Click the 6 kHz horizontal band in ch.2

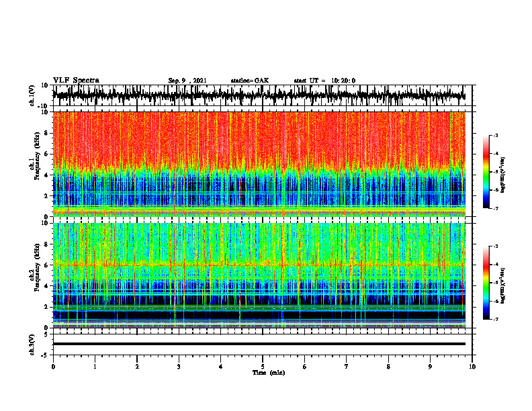click(259, 265)
